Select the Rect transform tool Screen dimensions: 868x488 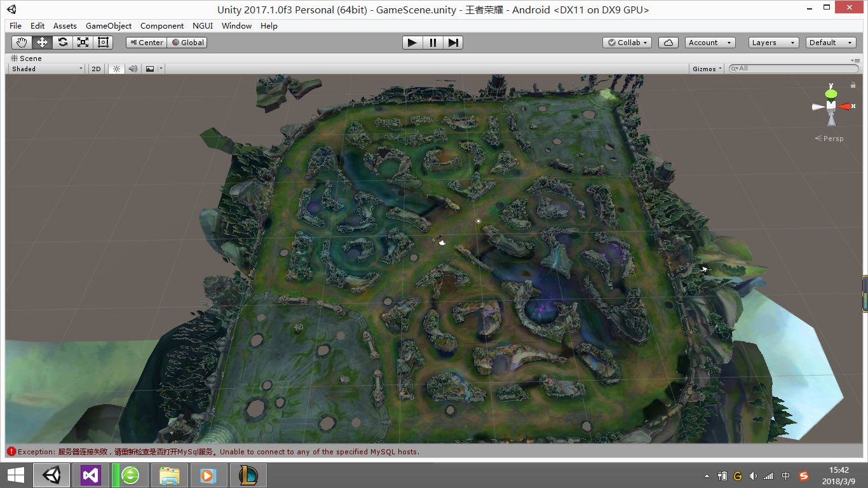(103, 43)
